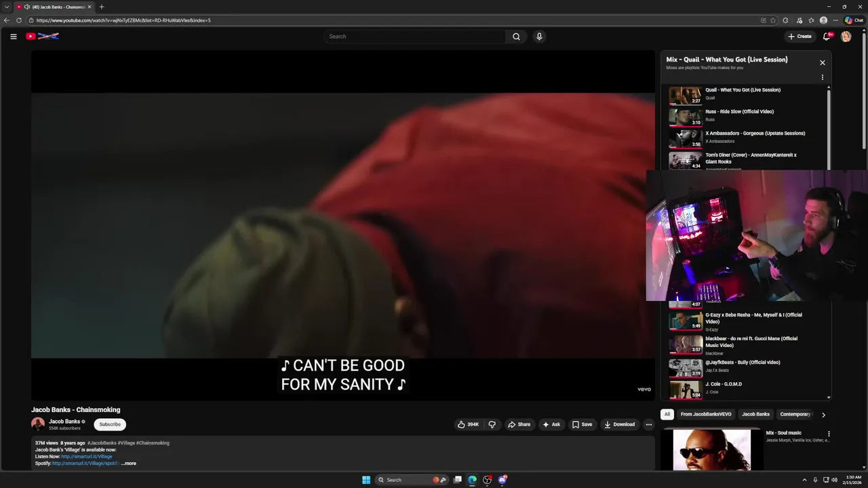868x488 pixels.
Task: Focus the YouTube search field
Action: coord(414,37)
